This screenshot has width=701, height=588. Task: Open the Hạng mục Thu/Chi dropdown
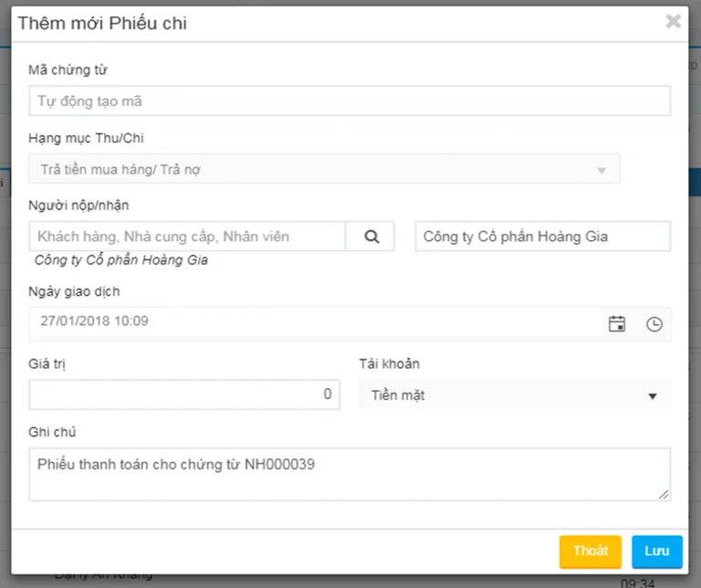pyautogui.click(x=324, y=169)
